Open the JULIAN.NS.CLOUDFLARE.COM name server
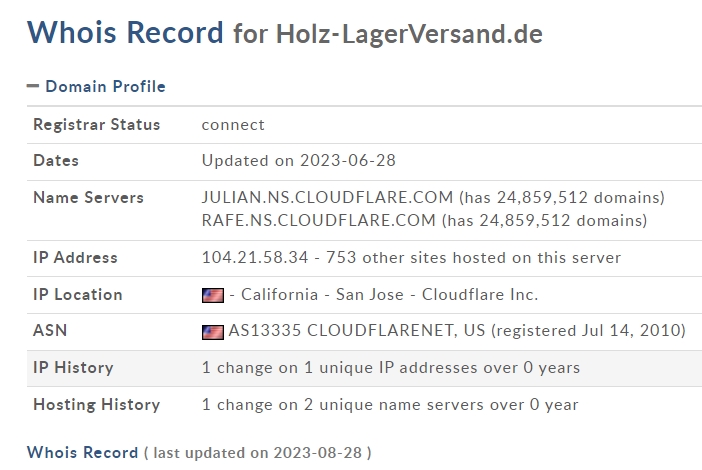The image size is (702, 470). click(x=327, y=197)
